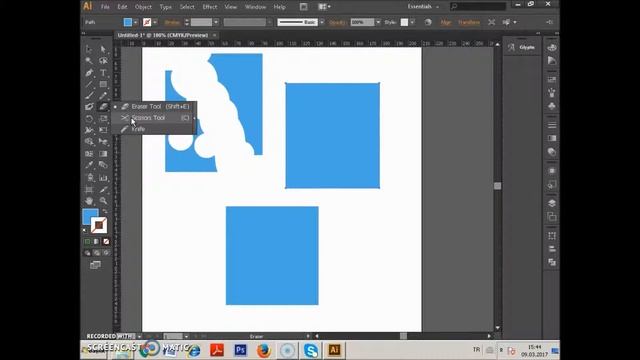This screenshot has height=360, width=640.
Task: Click the Align link in control bar
Action: (x=446, y=22)
